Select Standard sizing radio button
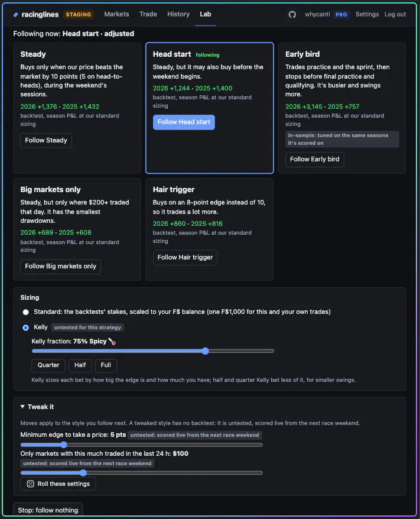The width and height of the screenshot is (420, 519). (x=25, y=312)
